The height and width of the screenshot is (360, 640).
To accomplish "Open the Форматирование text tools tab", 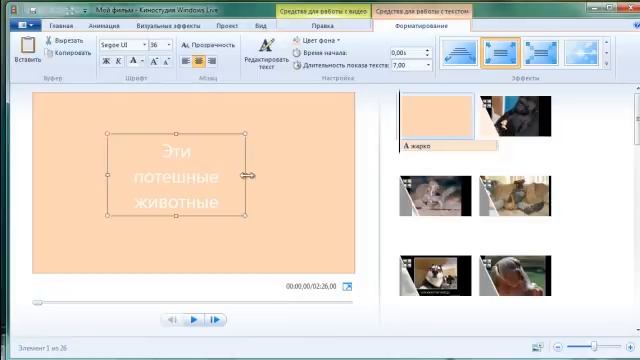I will tap(421, 26).
